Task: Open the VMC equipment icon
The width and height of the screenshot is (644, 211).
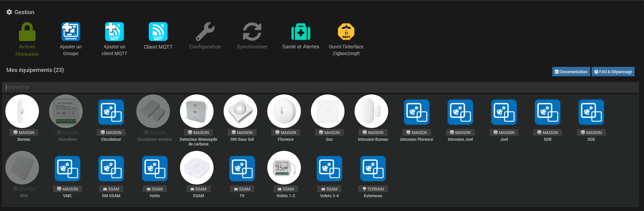Action: [67, 169]
